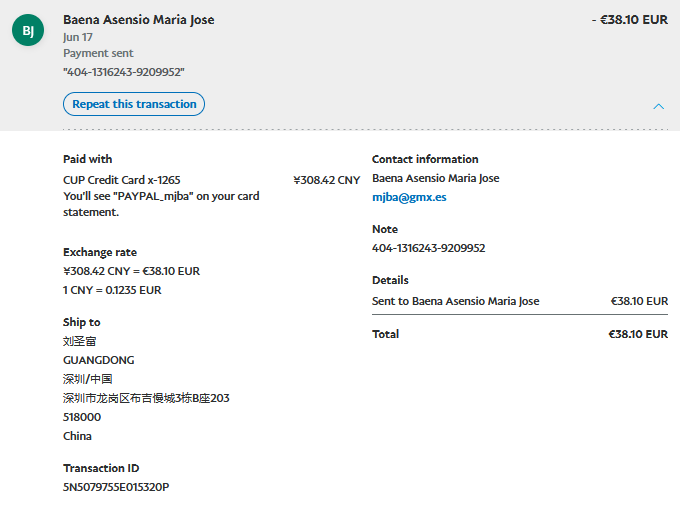
Task: Click the Total €38.10 EUR amount
Action: point(638,334)
